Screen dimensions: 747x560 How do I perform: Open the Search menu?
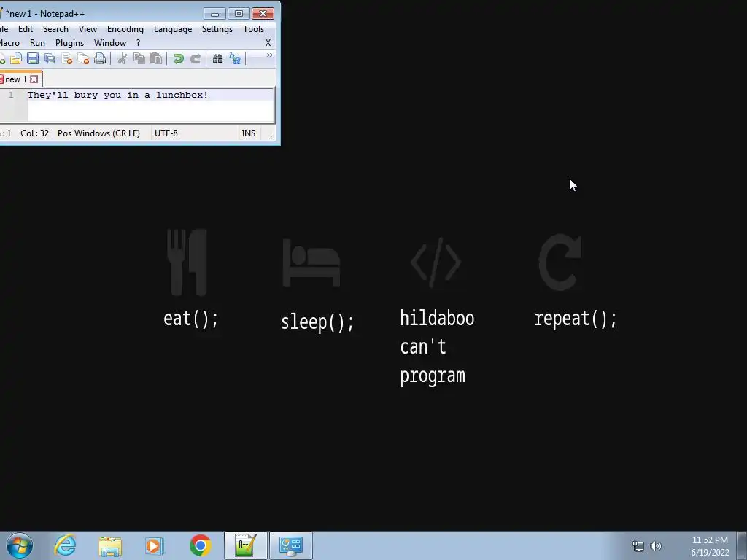55,29
